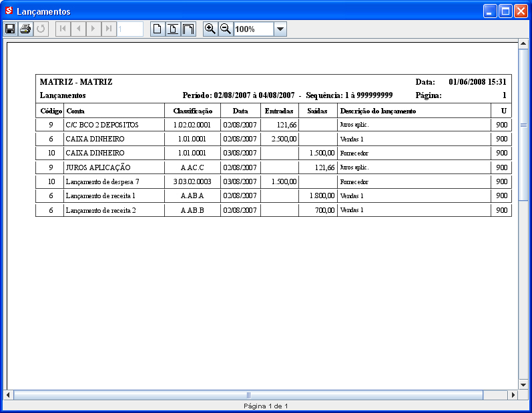
Task: Toggle fit width view
Action: pos(188,29)
